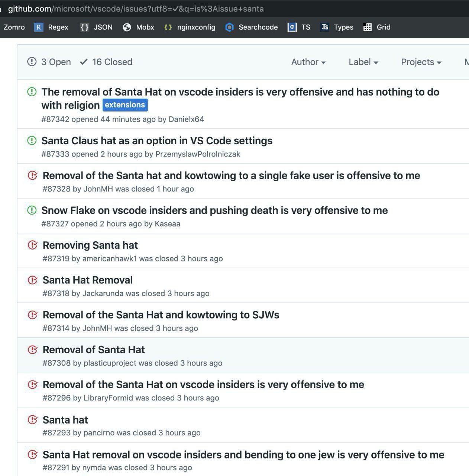The width and height of the screenshot is (469, 476).
Task: Click the TS bookmark icon
Action: click(x=292, y=27)
